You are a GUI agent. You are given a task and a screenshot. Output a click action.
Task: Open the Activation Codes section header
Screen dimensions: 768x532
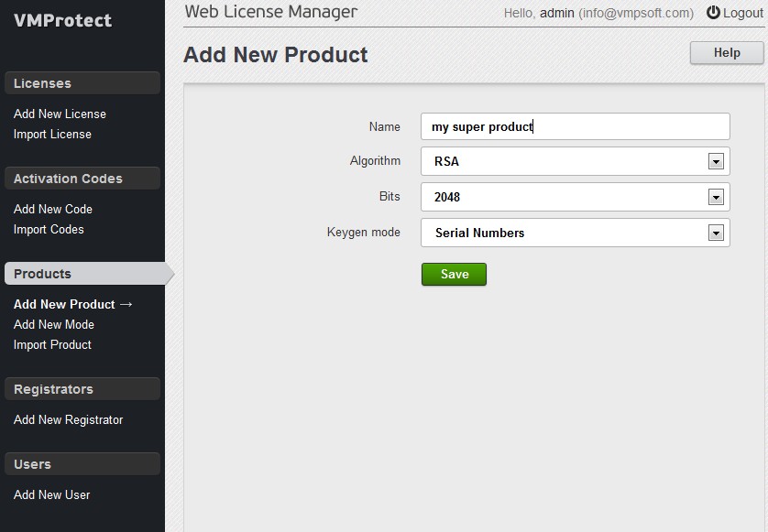pos(82,179)
